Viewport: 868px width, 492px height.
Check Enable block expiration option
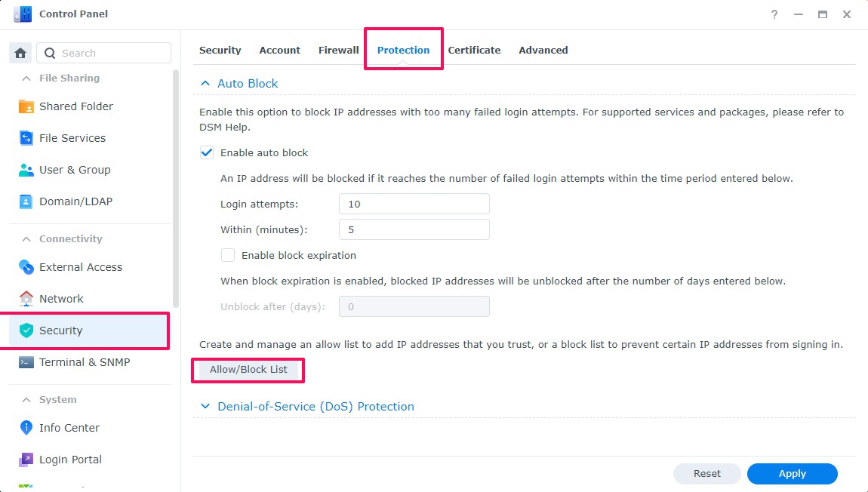228,255
